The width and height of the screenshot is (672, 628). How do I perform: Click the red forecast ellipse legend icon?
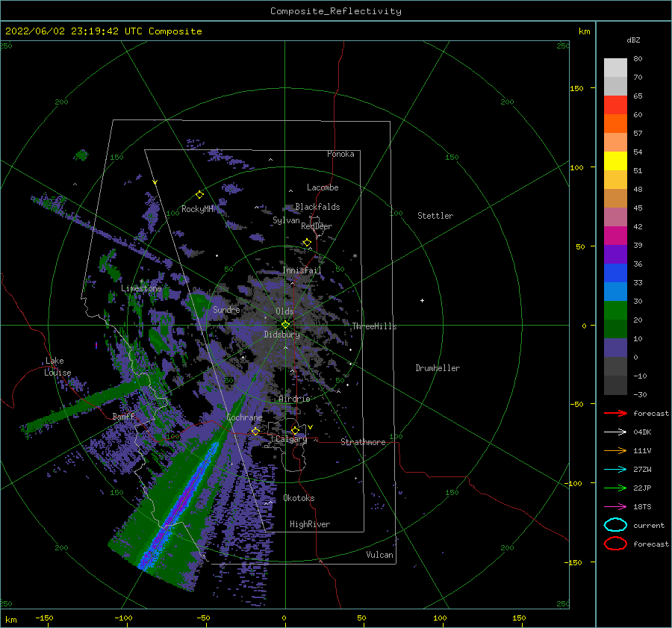pos(615,544)
